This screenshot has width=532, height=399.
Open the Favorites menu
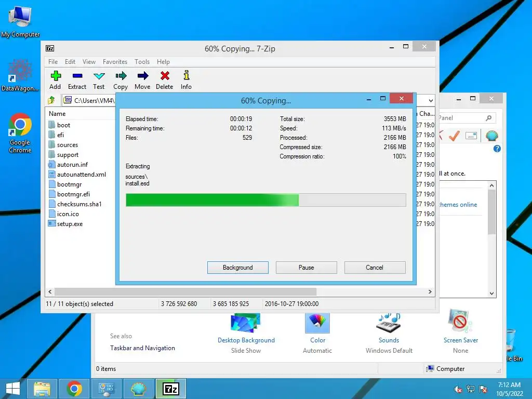point(115,62)
